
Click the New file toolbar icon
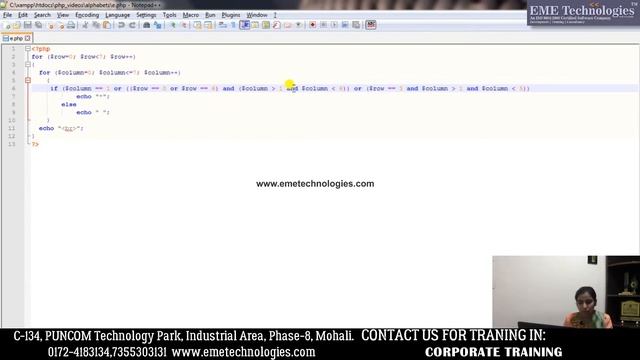click(x=7, y=25)
